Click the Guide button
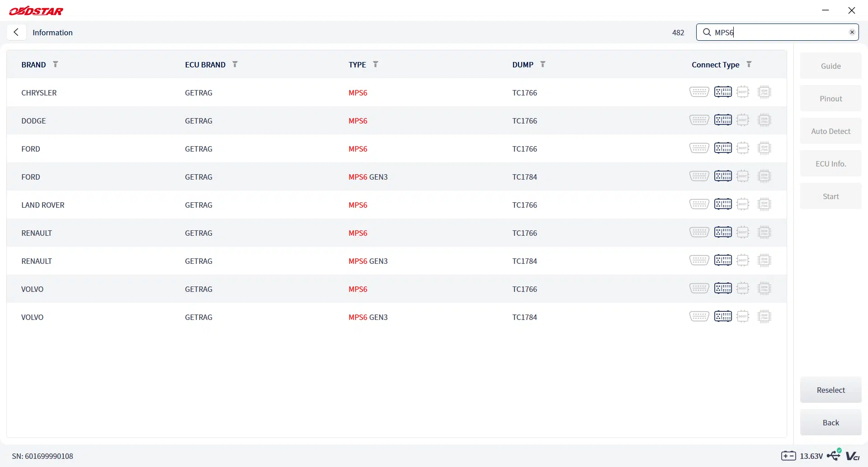This screenshot has height=467, width=868. pyautogui.click(x=830, y=66)
